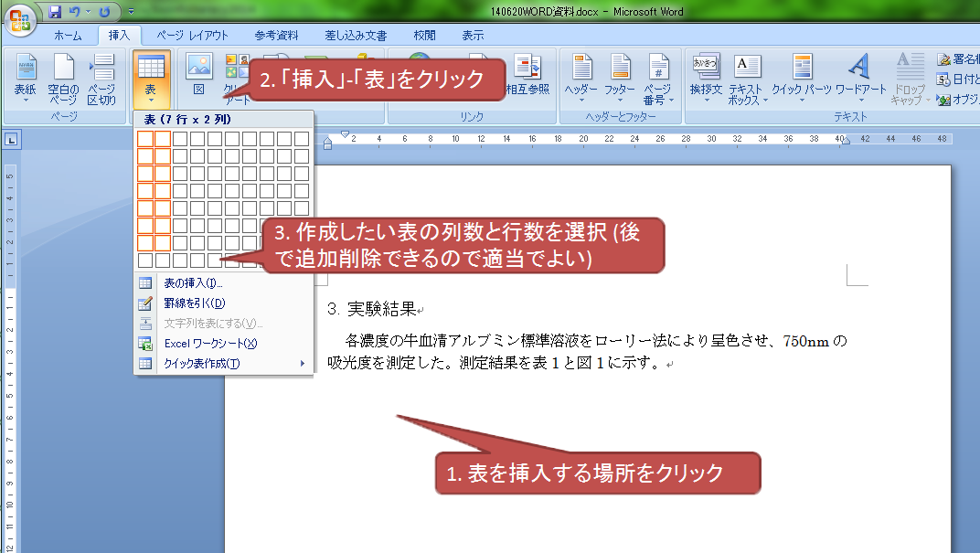Select 罫線を引く menu item
980x553 pixels.
[194, 303]
